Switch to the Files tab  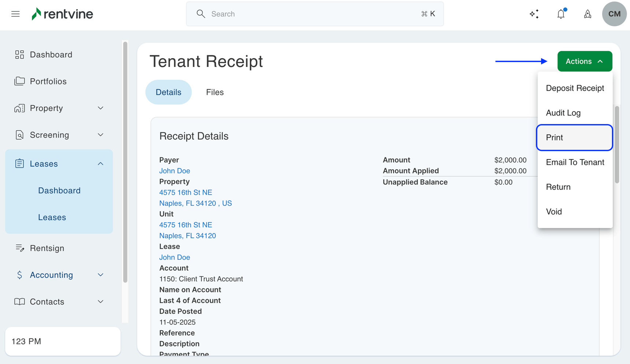215,92
